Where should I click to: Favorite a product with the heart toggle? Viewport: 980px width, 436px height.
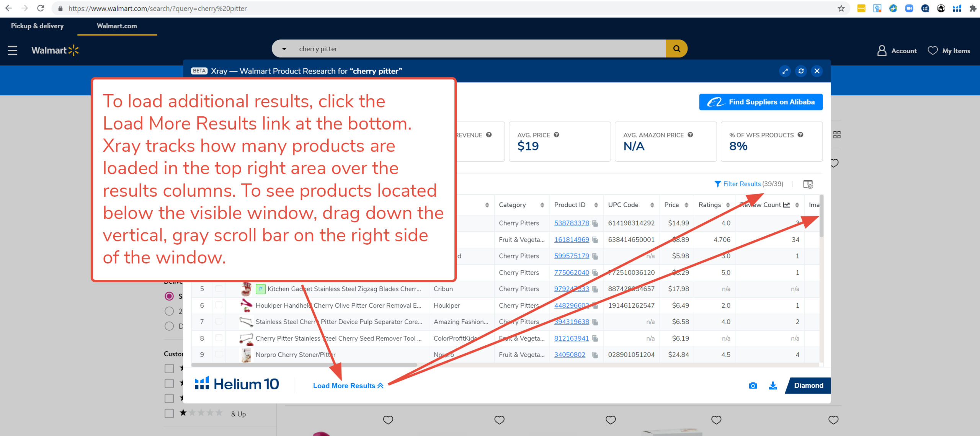pos(388,420)
